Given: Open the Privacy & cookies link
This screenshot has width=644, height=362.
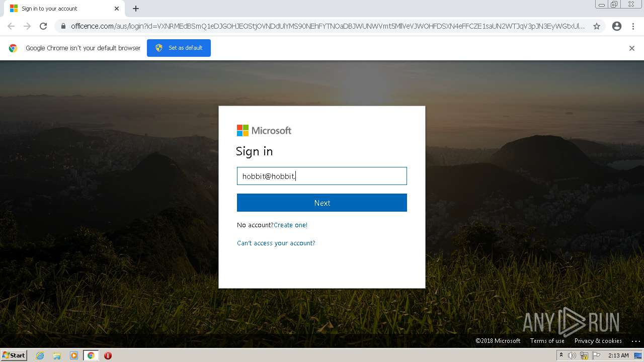Looking at the screenshot, I should (598, 341).
